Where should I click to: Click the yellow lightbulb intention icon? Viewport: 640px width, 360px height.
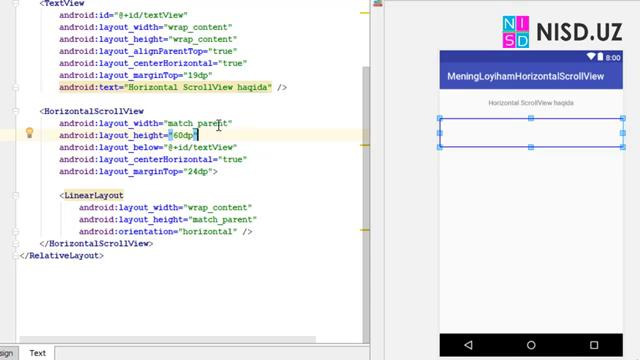(x=29, y=133)
